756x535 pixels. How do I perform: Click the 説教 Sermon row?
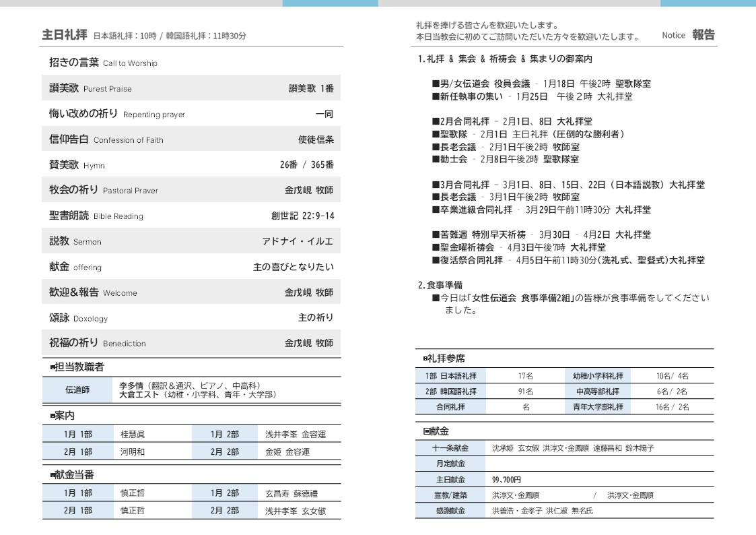tap(191, 241)
